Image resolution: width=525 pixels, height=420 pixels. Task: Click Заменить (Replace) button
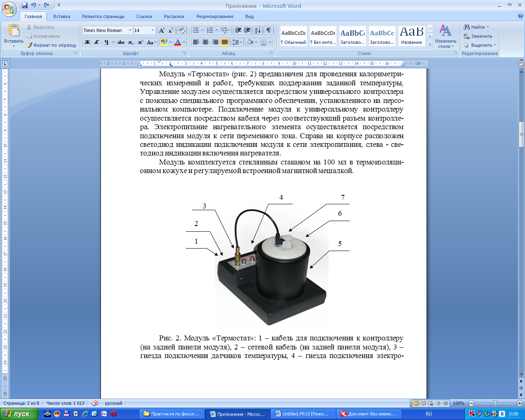pyautogui.click(x=478, y=36)
